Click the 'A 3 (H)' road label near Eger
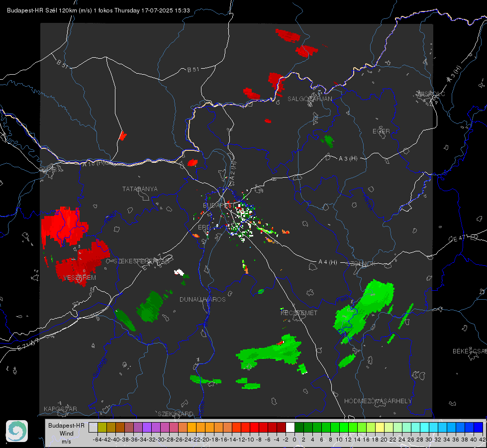Viewport: 487px width, 448px height. click(348, 158)
